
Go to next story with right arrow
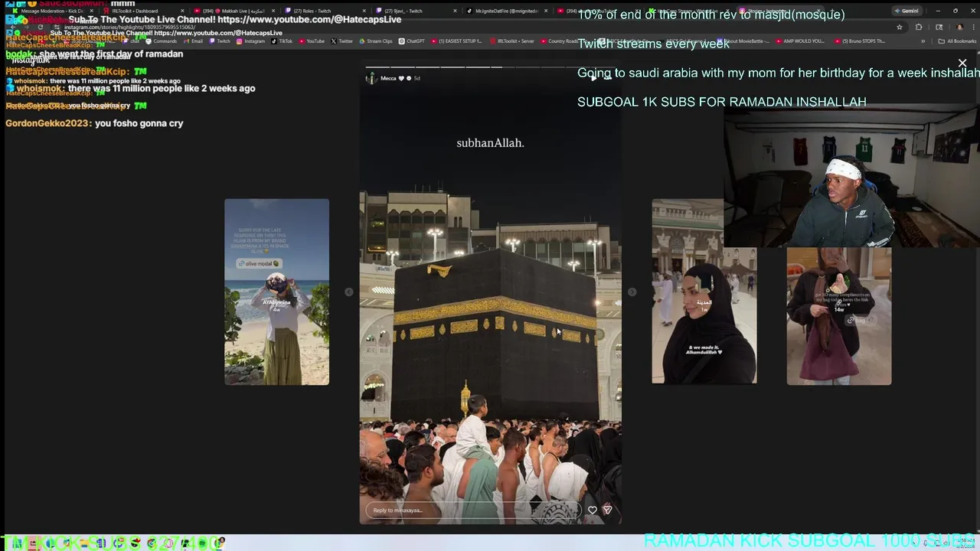[632, 292]
